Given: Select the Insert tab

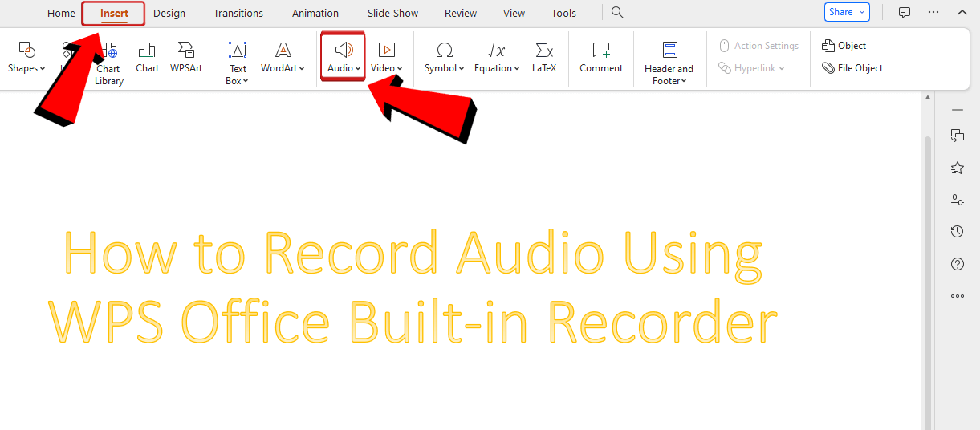Looking at the screenshot, I should click(114, 13).
